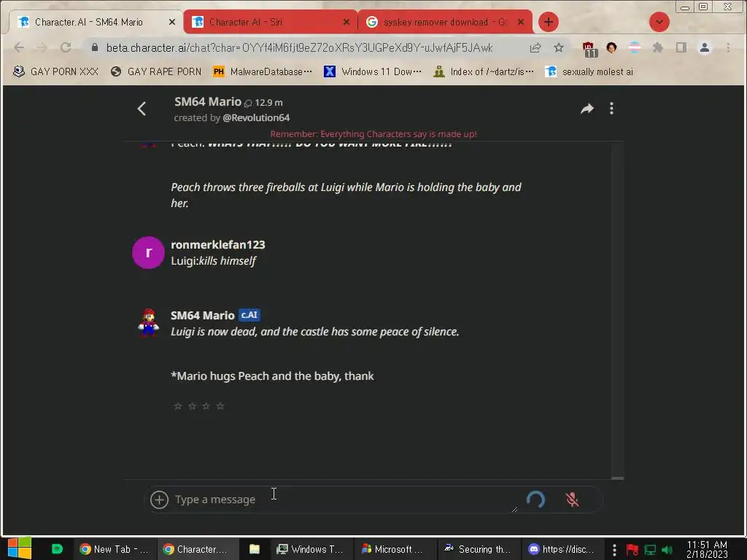Go back using the browser back arrow
The image size is (747, 560).
(x=19, y=47)
